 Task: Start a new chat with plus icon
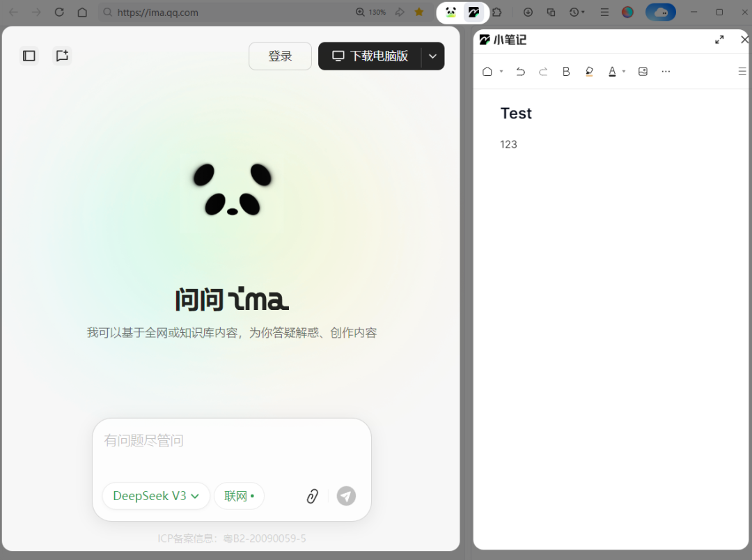(x=62, y=56)
